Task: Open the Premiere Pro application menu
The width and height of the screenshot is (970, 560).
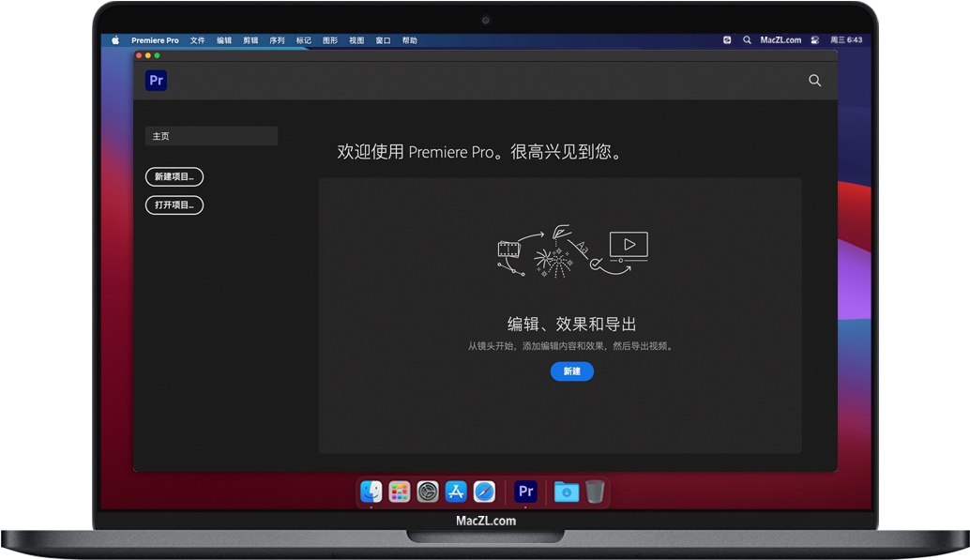Action: click(154, 40)
